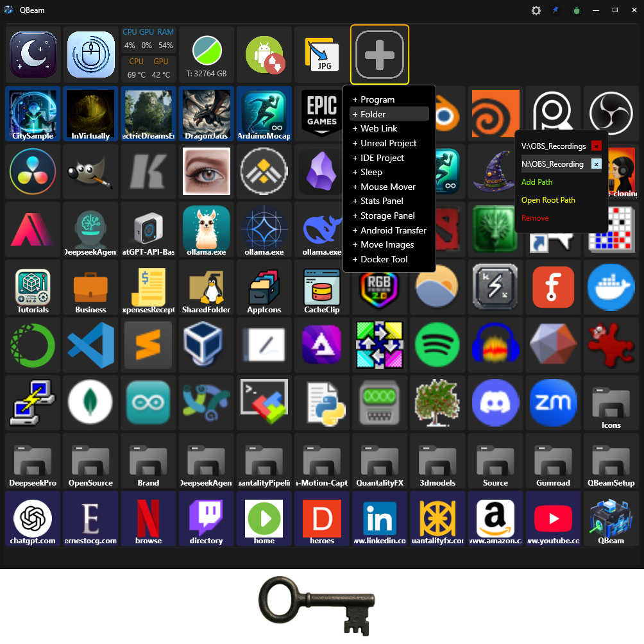The height and width of the screenshot is (644, 644).
Task: Add an Unreal Project from the menu
Action: [x=389, y=143]
